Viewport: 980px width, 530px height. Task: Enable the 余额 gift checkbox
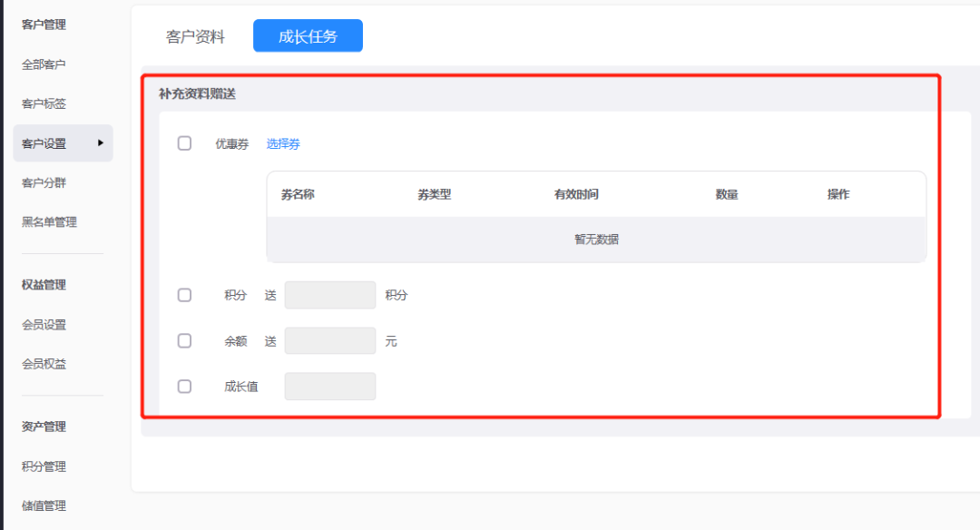pyautogui.click(x=184, y=340)
